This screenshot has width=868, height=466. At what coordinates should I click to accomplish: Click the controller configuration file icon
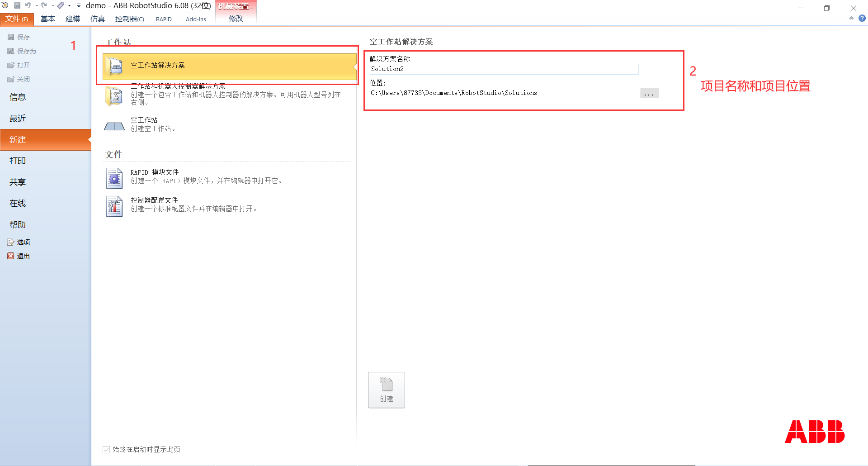114,206
